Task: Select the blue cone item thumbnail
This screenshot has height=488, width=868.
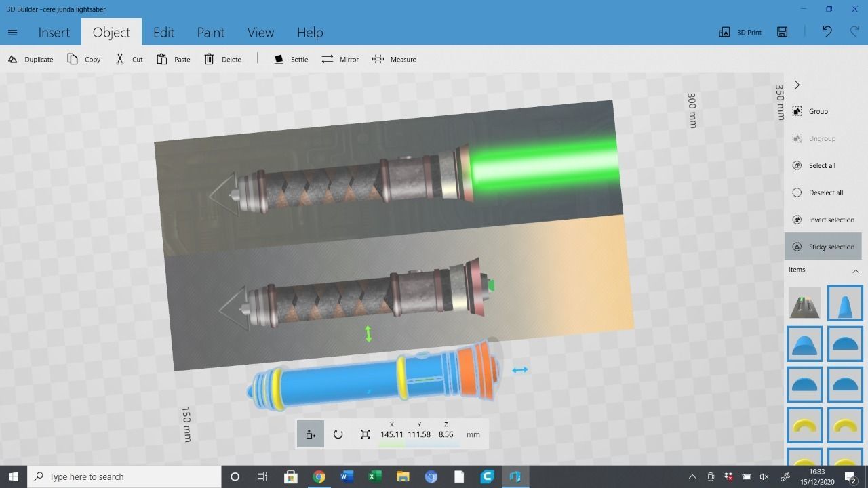Action: pos(845,303)
